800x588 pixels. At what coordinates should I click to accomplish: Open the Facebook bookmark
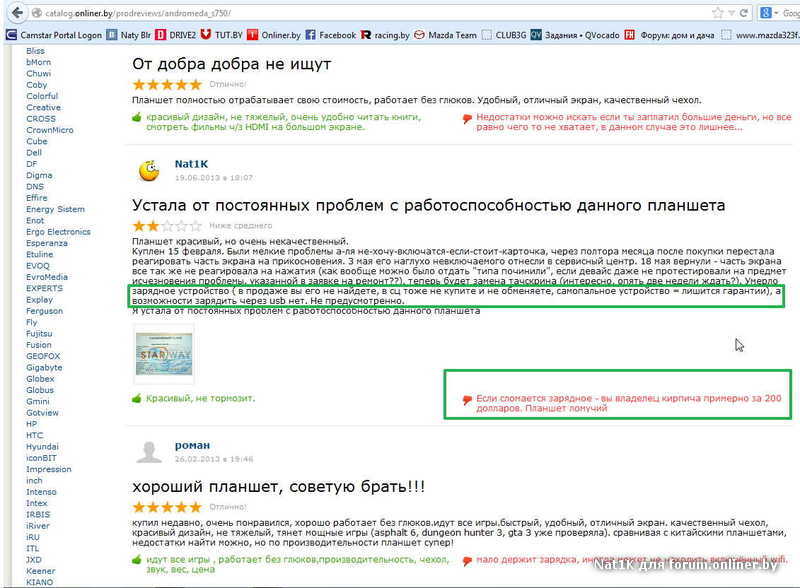pos(331,35)
